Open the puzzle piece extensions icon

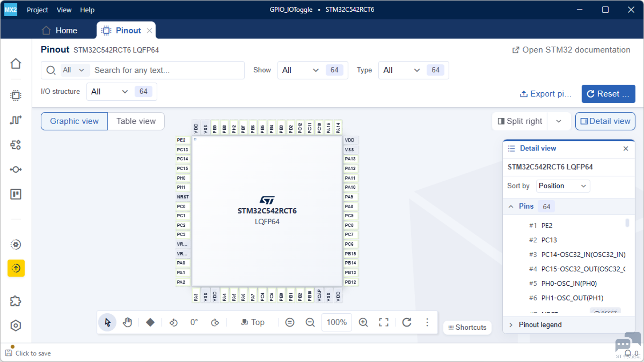click(16, 301)
